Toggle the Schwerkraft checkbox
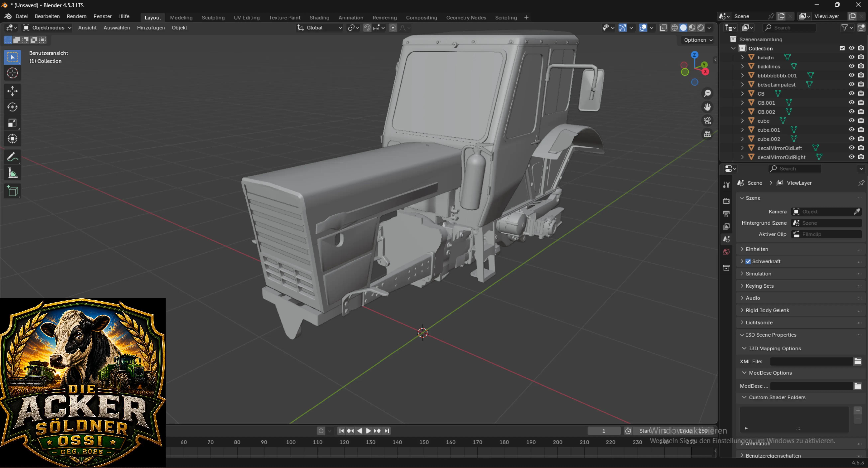This screenshot has width=868, height=468. (x=748, y=261)
